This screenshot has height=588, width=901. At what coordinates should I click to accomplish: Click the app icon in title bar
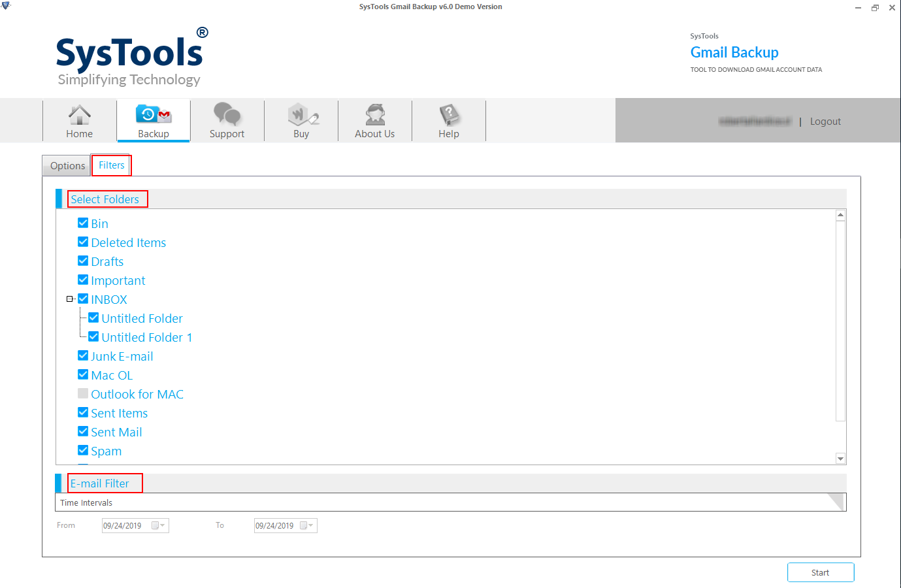[x=6, y=6]
